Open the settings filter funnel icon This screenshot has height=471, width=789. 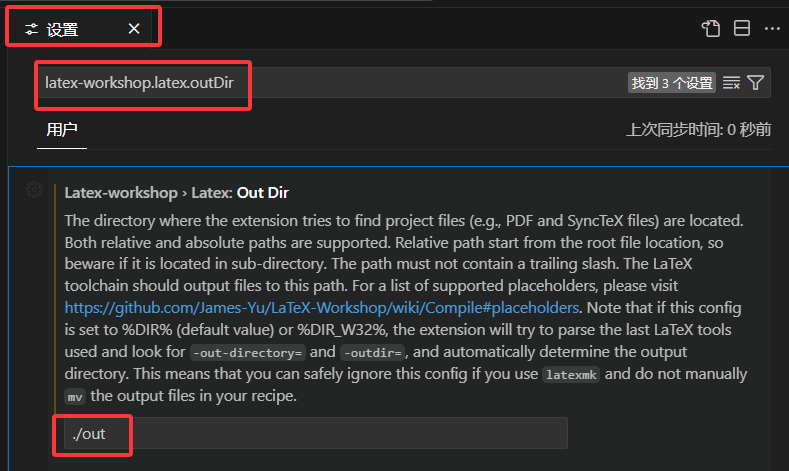click(755, 83)
